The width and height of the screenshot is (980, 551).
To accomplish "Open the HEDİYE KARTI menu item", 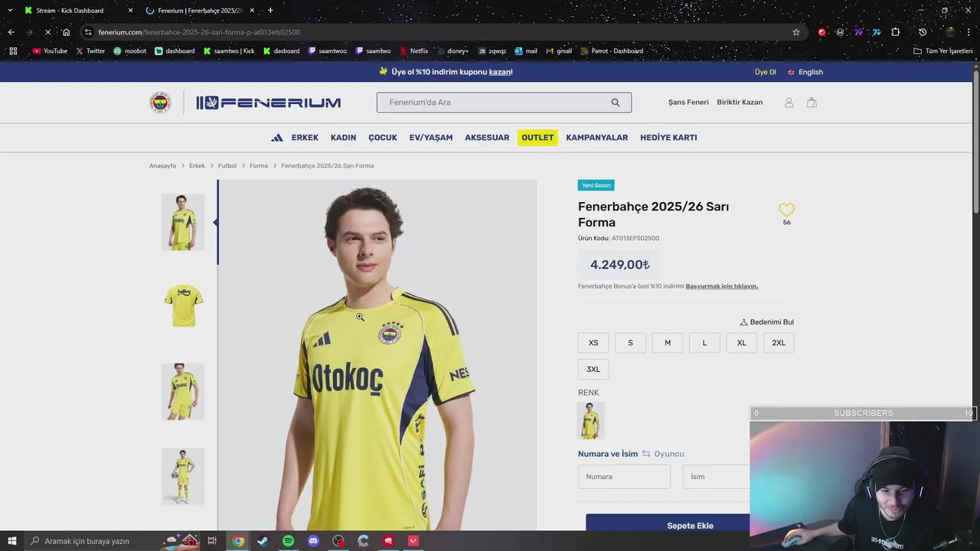I will [668, 138].
